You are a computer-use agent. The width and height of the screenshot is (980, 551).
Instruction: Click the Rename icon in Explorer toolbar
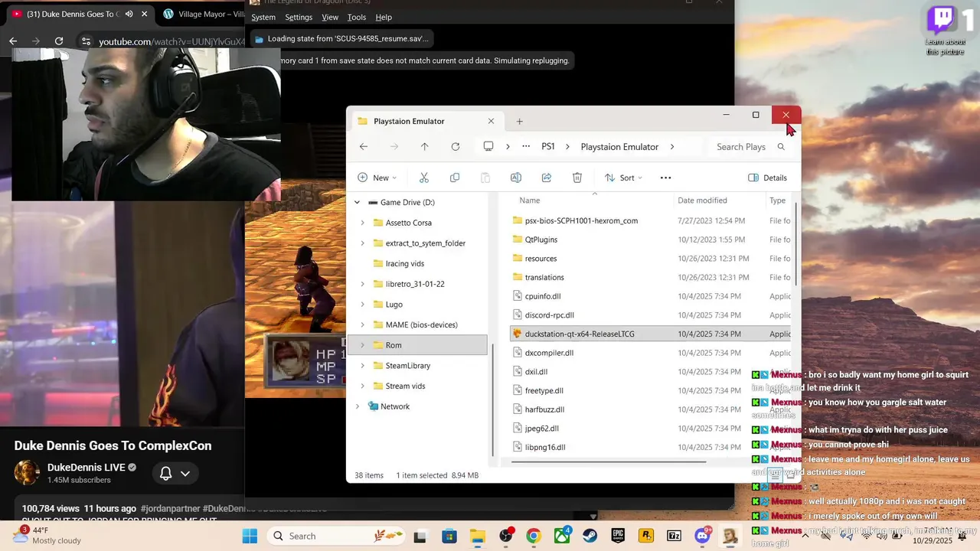516,178
